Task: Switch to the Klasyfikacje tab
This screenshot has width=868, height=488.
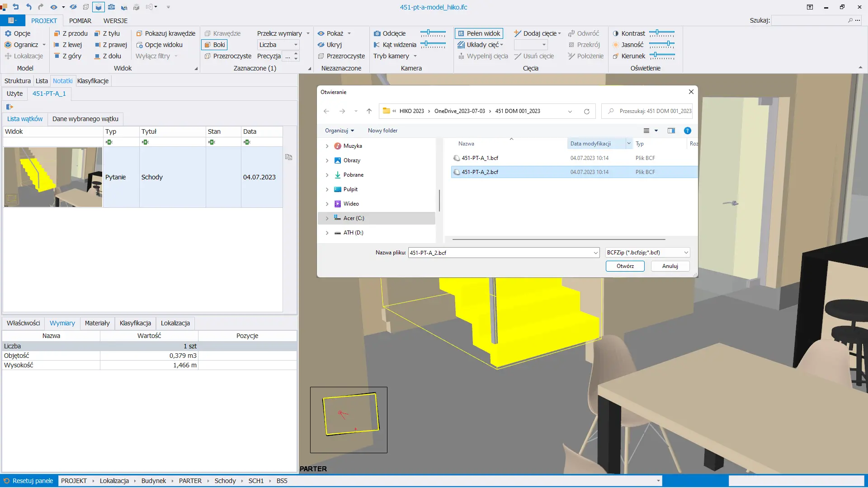Action: pos(93,81)
